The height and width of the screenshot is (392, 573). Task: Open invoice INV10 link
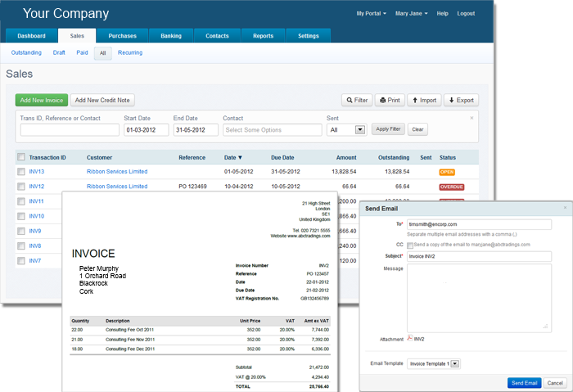tap(37, 216)
